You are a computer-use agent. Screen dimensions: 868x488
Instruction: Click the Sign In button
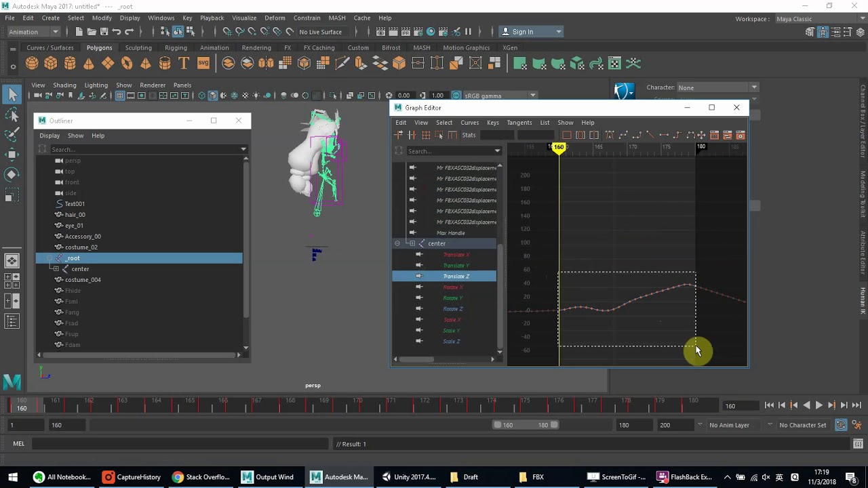pyautogui.click(x=532, y=32)
